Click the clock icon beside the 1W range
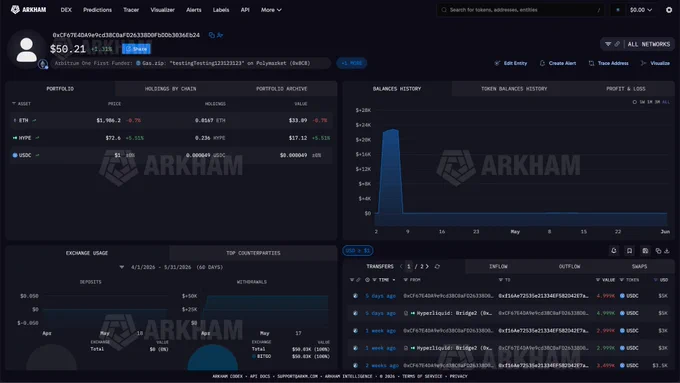Image resolution: width=680 pixels, height=383 pixels. point(634,102)
